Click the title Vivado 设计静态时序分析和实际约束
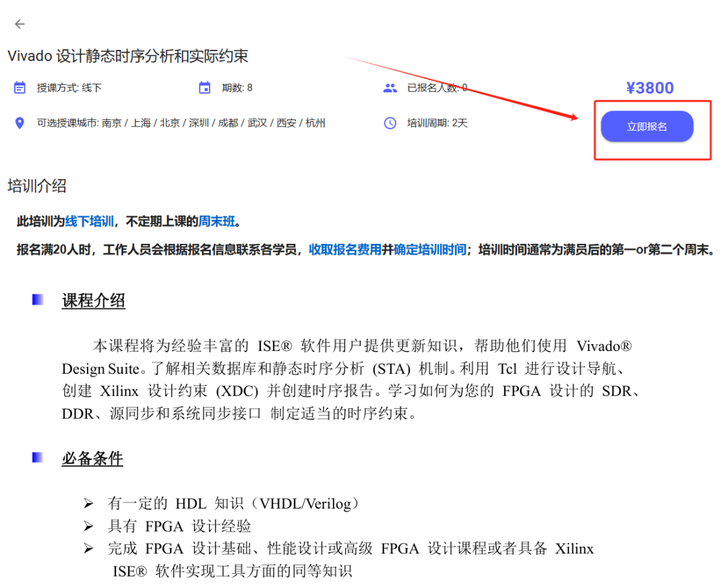Screen dimensions: 728x588 click(x=127, y=56)
